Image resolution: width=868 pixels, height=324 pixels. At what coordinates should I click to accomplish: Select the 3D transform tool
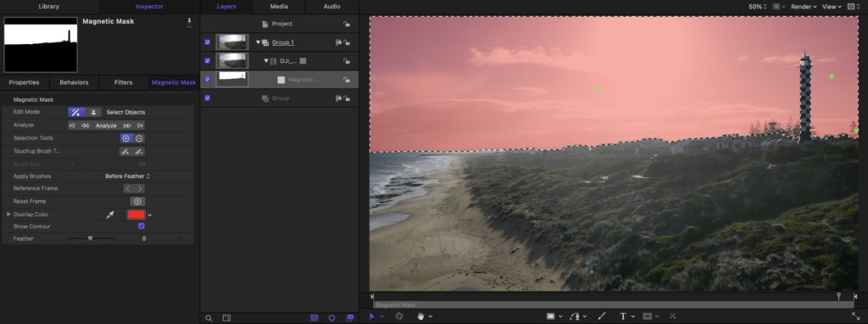[x=399, y=316]
